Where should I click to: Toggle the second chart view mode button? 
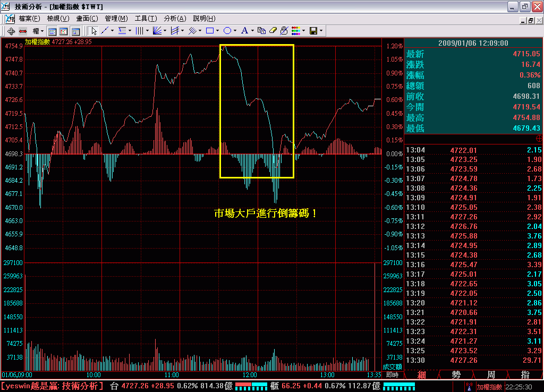coord(64,31)
